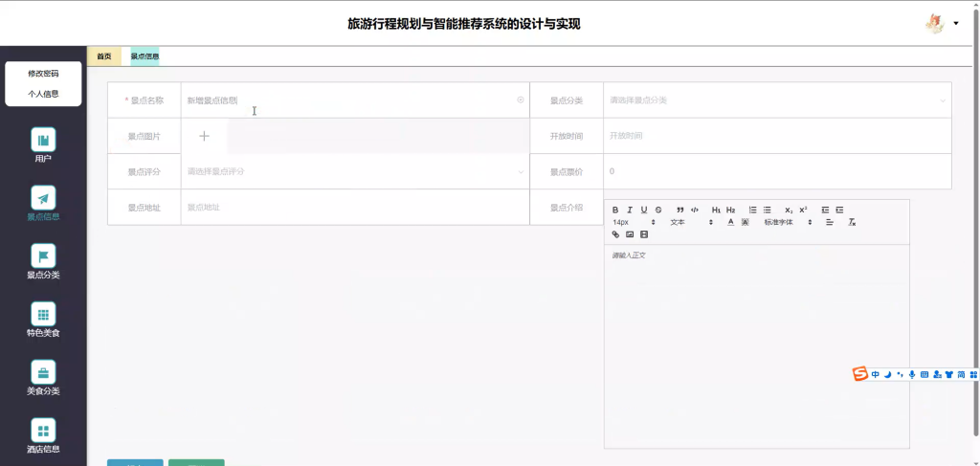Screen dimensions: 980x466
Task: Insert a numbered list
Action: click(x=752, y=210)
